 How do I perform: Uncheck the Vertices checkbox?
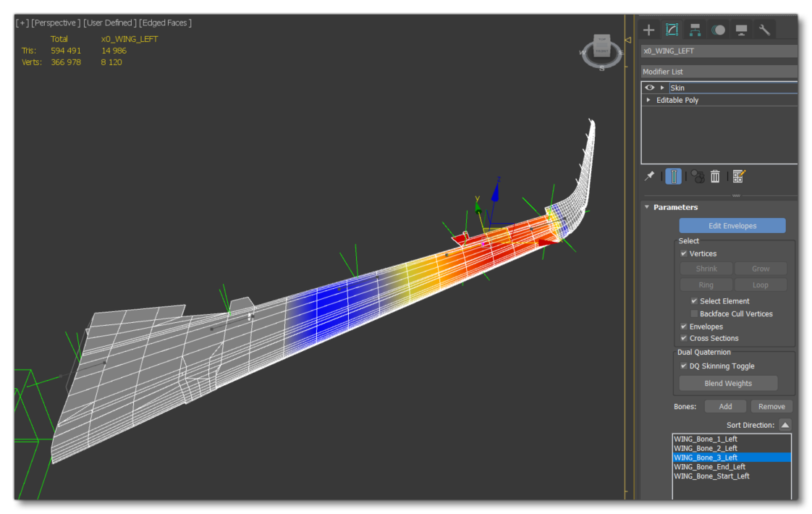[684, 254]
